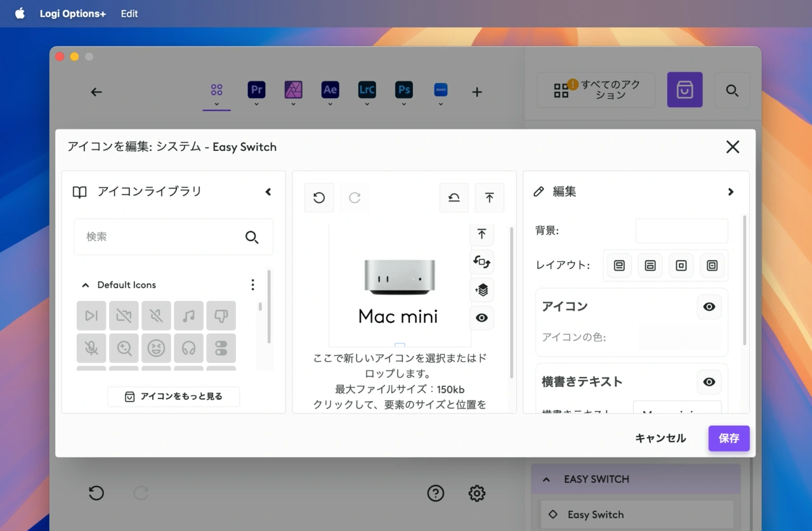Viewport: 812px width, 531px height.
Task: Collapse the アイコンライブラリ panel chevron
Action: 268,191
